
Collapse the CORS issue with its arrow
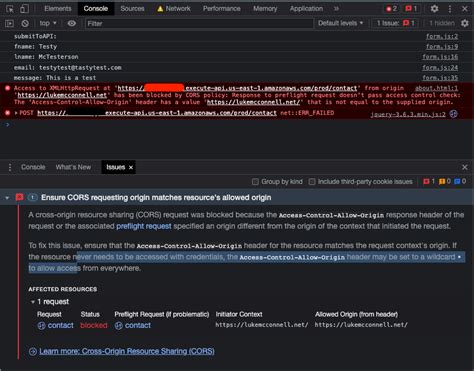[7, 198]
